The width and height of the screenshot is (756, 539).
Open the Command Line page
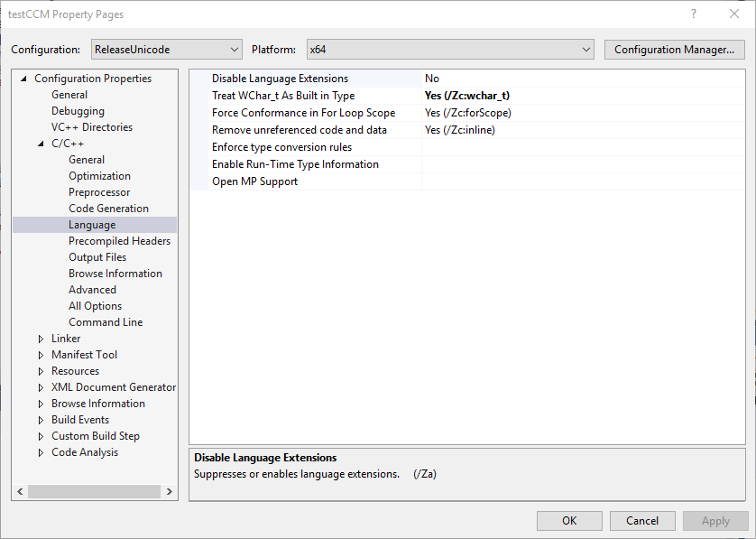point(106,322)
